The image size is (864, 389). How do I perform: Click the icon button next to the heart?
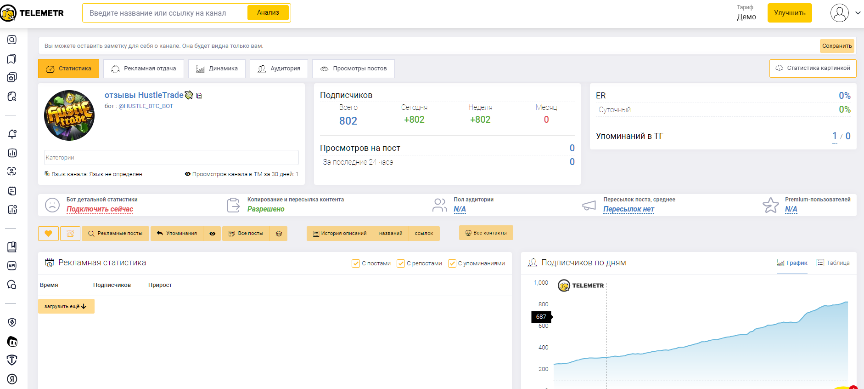(70, 234)
